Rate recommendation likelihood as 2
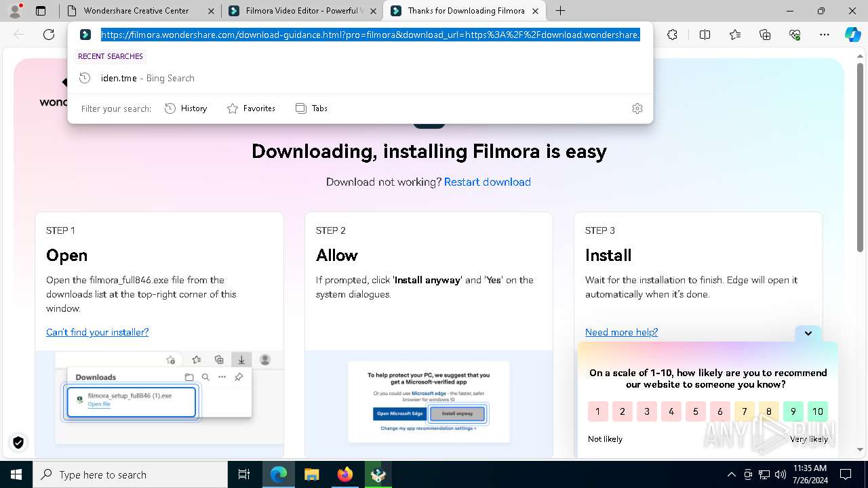 pyautogui.click(x=622, y=411)
